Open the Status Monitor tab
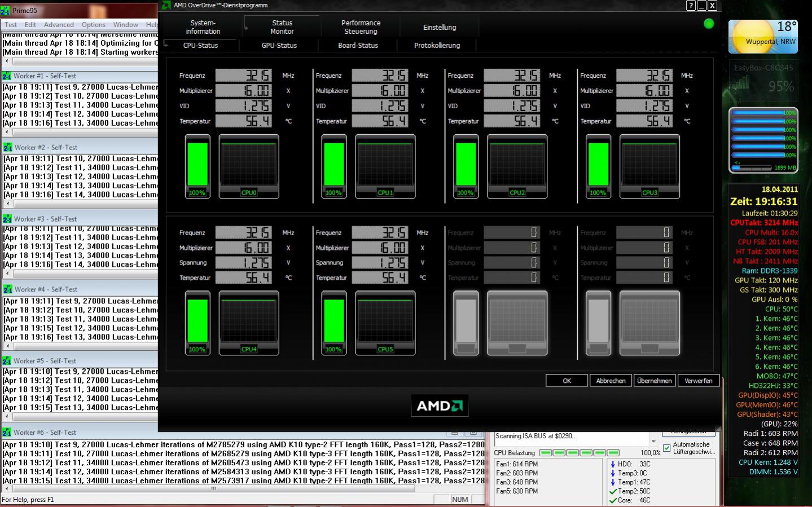Screen dimensions: 812x507 point(282,27)
